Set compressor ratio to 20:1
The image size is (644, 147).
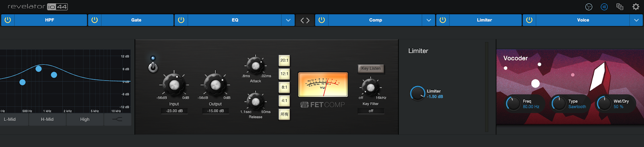[284, 60]
